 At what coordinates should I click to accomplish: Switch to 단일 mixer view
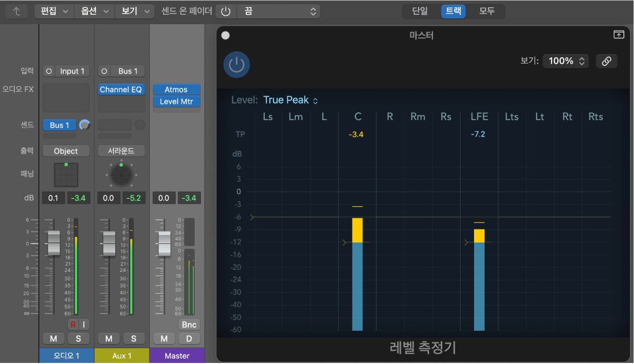click(x=420, y=11)
